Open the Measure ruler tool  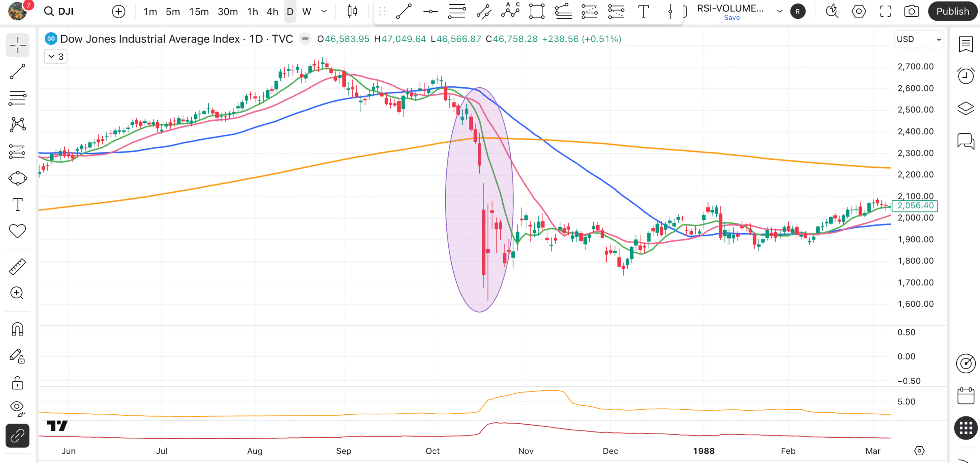tap(17, 267)
